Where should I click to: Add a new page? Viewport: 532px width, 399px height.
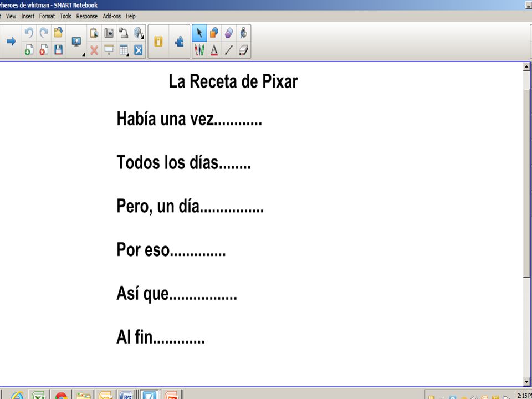point(29,50)
